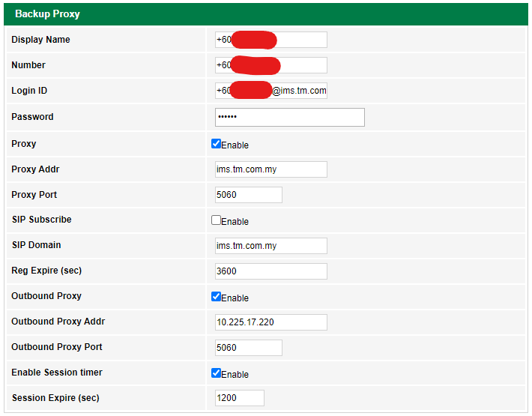Enable the SIP Subscribe checkbox

[217, 220]
